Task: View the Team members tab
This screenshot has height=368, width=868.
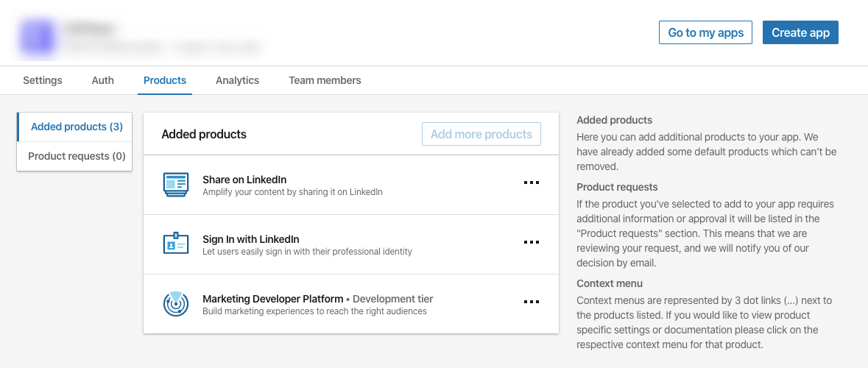Action: (325, 80)
